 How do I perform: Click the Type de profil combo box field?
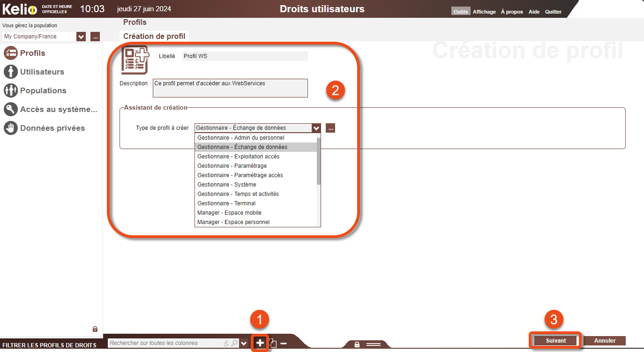point(253,128)
